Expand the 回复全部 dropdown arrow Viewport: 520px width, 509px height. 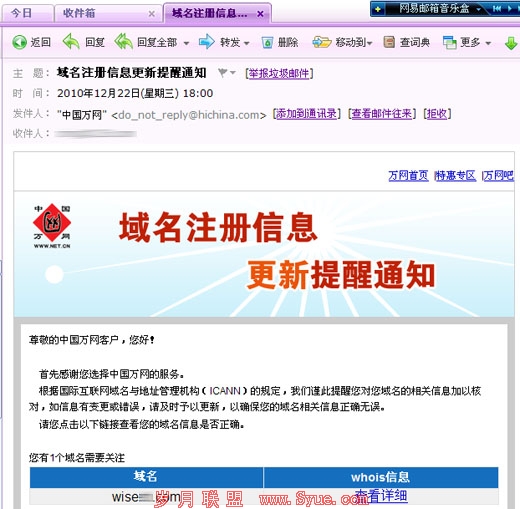pyautogui.click(x=186, y=43)
